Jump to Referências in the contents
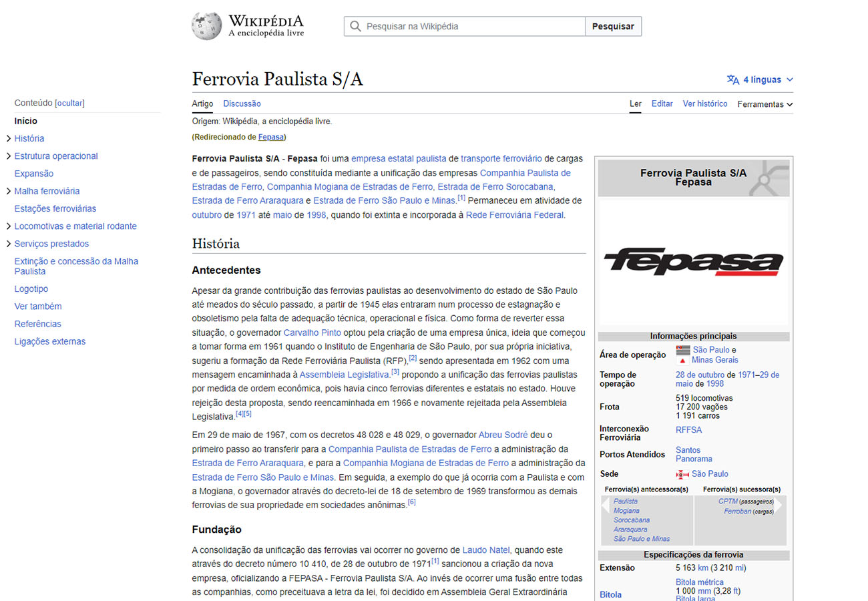Screen dimensions: 868x601 (37, 324)
